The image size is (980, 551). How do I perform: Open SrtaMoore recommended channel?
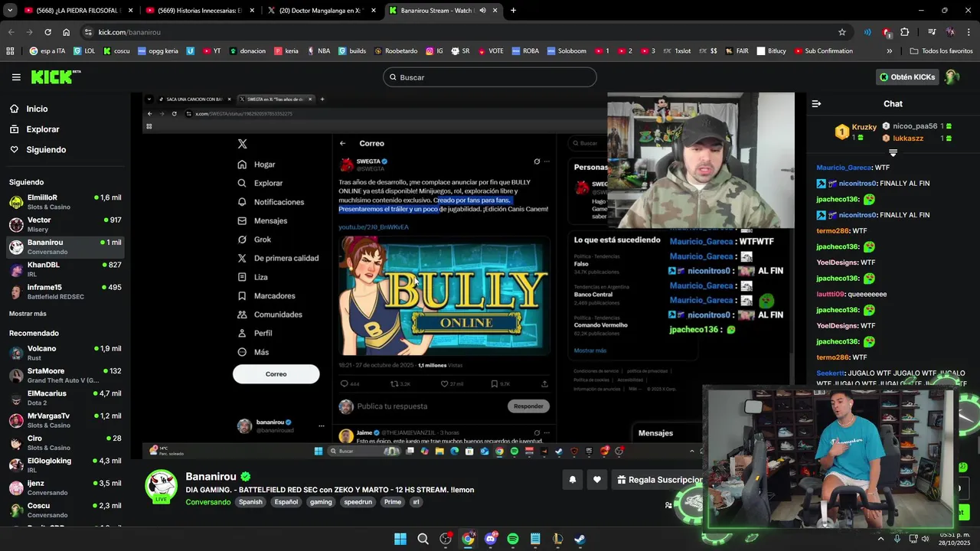(65, 375)
